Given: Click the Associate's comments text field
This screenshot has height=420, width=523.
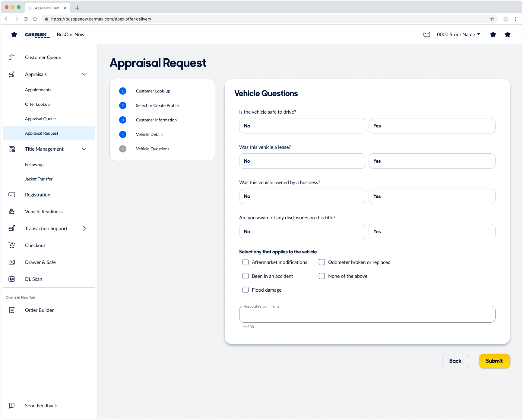Looking at the screenshot, I should click(x=367, y=314).
